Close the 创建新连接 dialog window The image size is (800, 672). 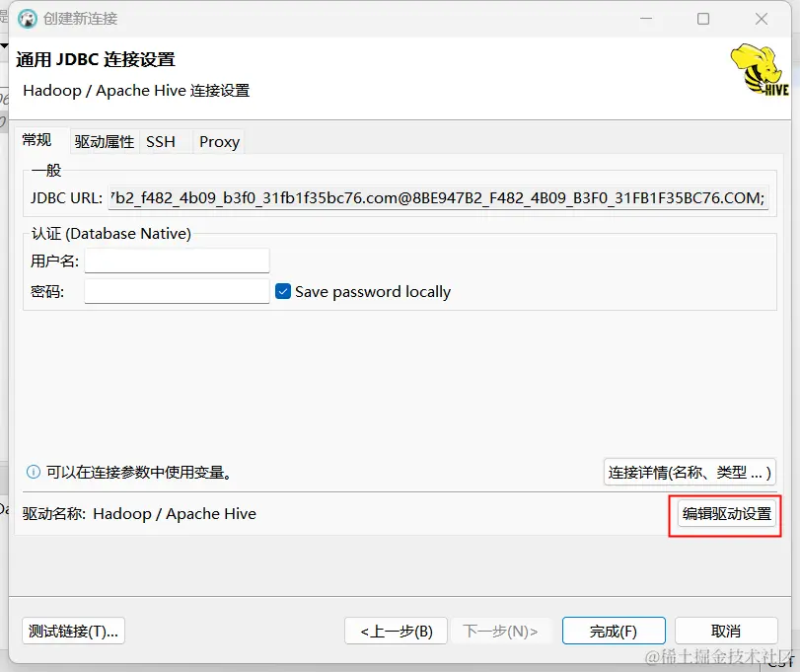pyautogui.click(x=762, y=19)
